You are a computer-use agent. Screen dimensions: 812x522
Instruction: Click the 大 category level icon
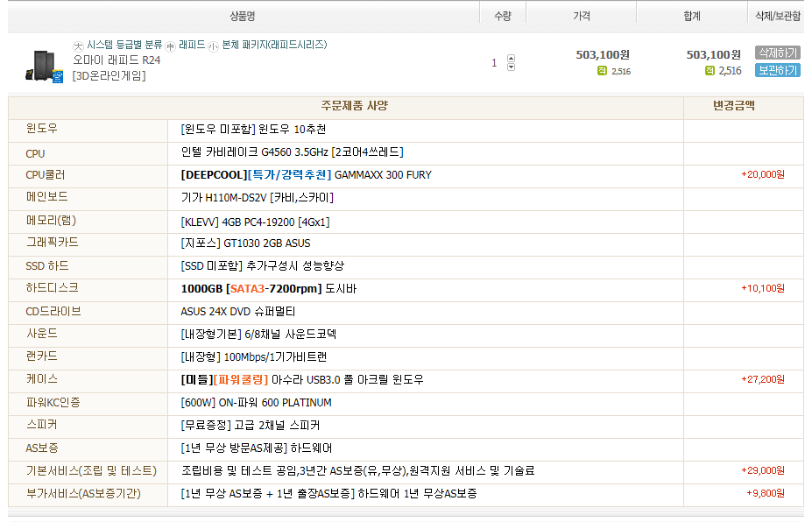point(78,46)
